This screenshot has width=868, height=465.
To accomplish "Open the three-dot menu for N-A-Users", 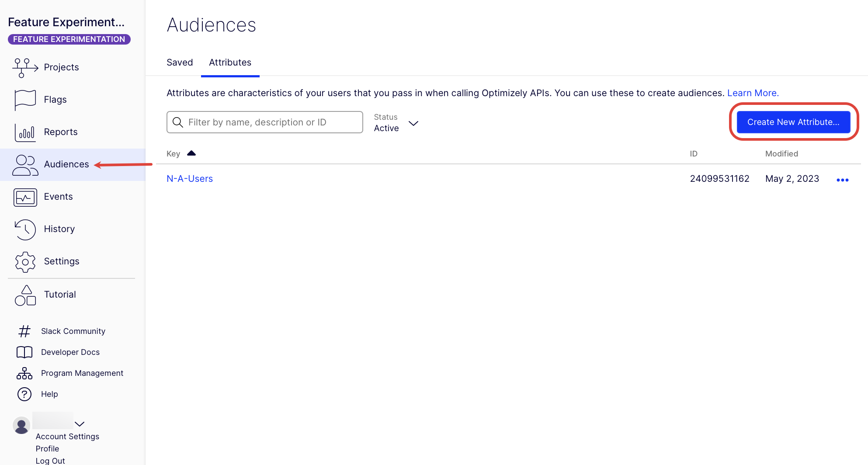I will click(842, 180).
